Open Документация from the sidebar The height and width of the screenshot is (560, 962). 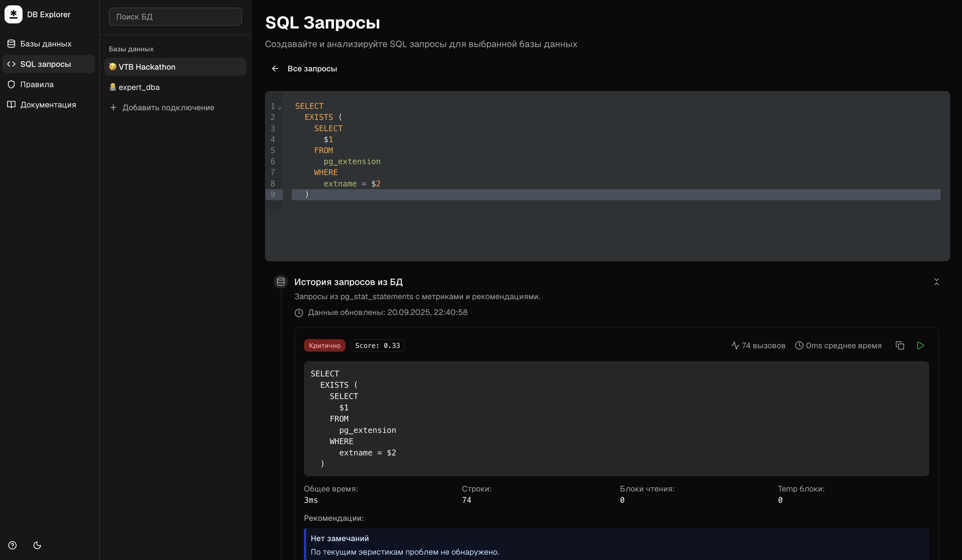pyautogui.click(x=48, y=105)
